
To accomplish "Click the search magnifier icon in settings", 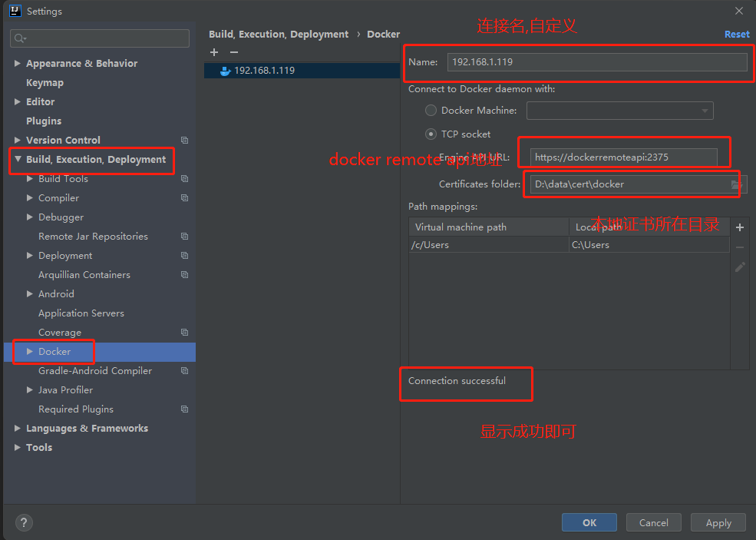I will point(20,38).
